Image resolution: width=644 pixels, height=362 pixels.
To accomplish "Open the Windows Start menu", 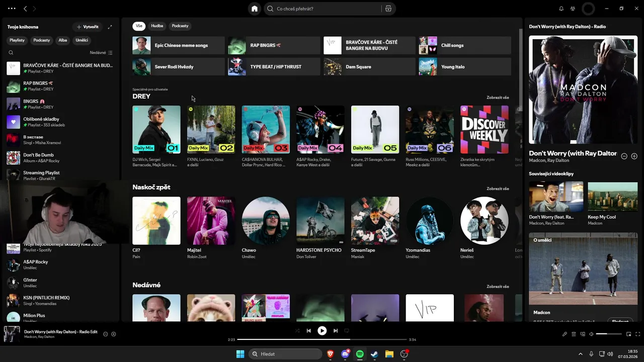I will 240,354.
